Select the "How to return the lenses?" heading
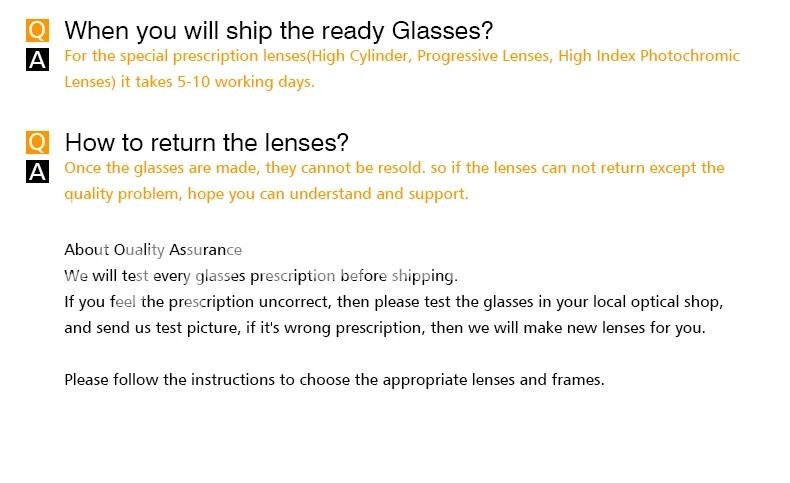The width and height of the screenshot is (790, 483). (x=206, y=142)
